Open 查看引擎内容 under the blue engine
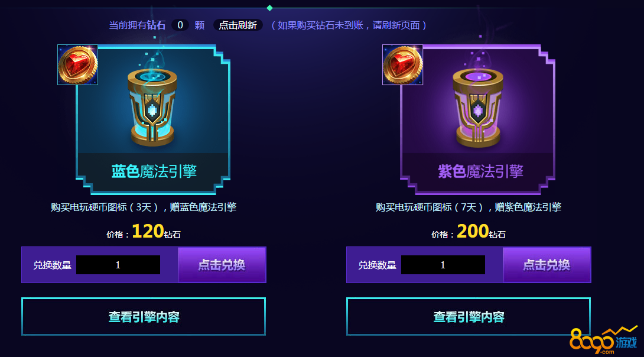Viewport: 644px width, 357px height. (x=144, y=317)
